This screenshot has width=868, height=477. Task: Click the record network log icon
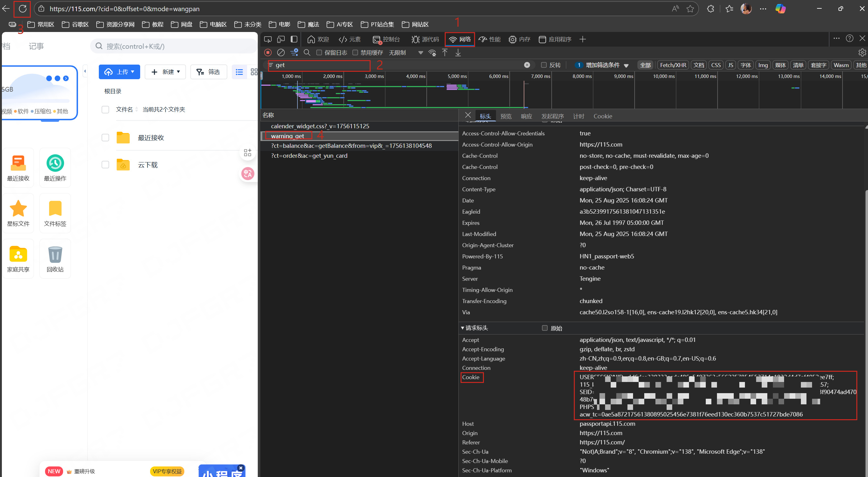[268, 52]
